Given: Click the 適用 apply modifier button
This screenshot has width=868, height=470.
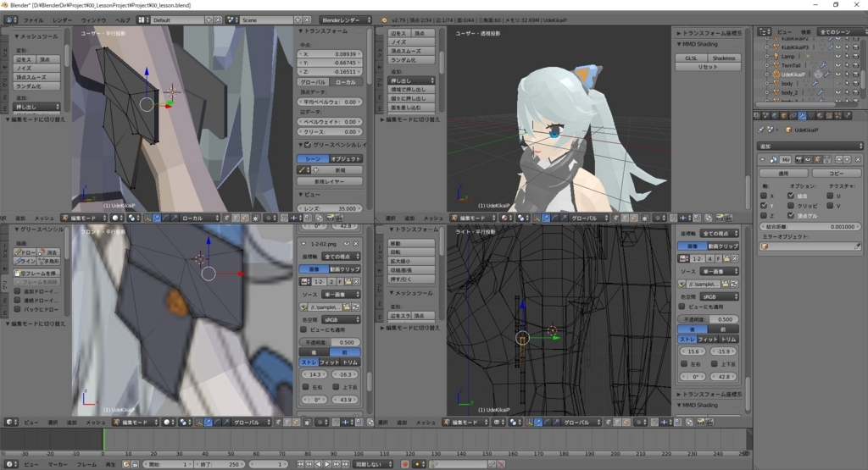Looking at the screenshot, I should [784, 173].
